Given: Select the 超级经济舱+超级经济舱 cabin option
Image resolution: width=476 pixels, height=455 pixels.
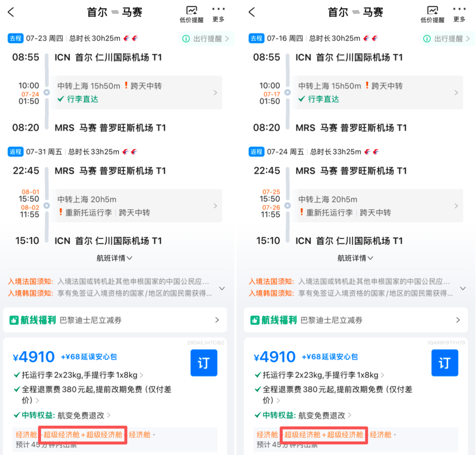Looking at the screenshot, I should [82, 435].
